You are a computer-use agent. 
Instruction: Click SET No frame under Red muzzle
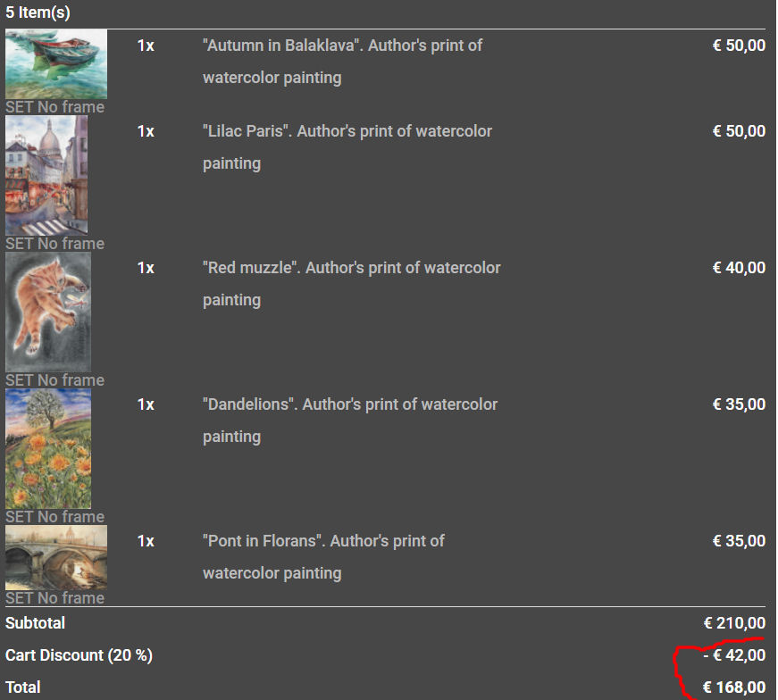pos(54,380)
